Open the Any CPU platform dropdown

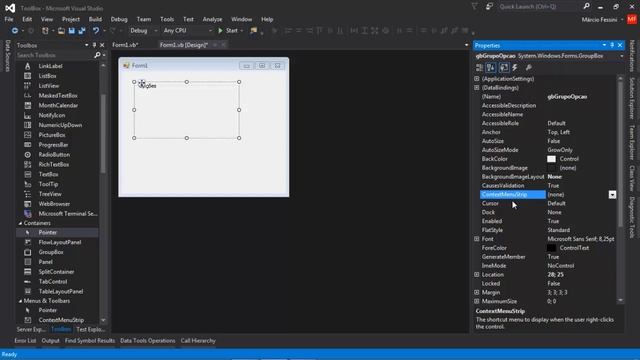[x=187, y=31]
